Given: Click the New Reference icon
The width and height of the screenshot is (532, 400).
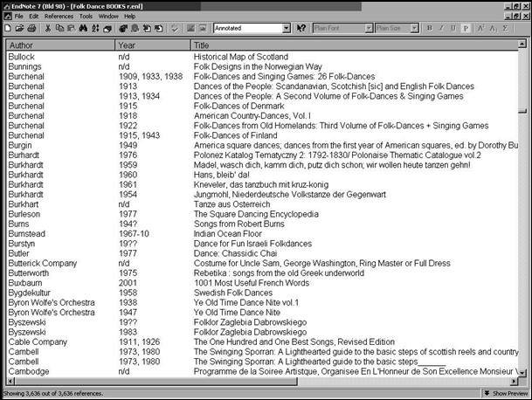Looking at the screenshot, I should tap(107, 28).
